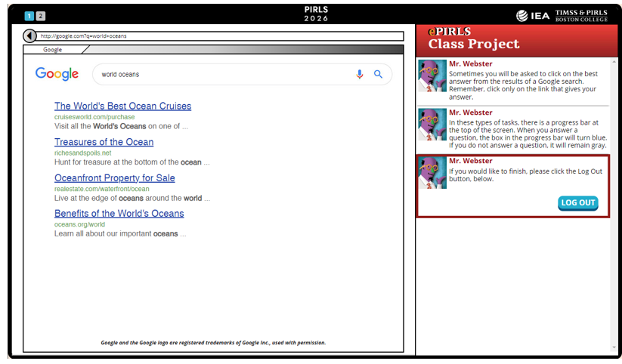
Task: Click the magnifying glass search icon
Action: tap(379, 74)
